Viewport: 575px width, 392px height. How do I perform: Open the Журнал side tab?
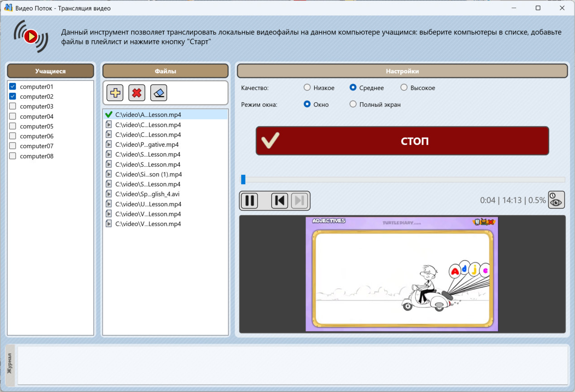tap(10, 364)
